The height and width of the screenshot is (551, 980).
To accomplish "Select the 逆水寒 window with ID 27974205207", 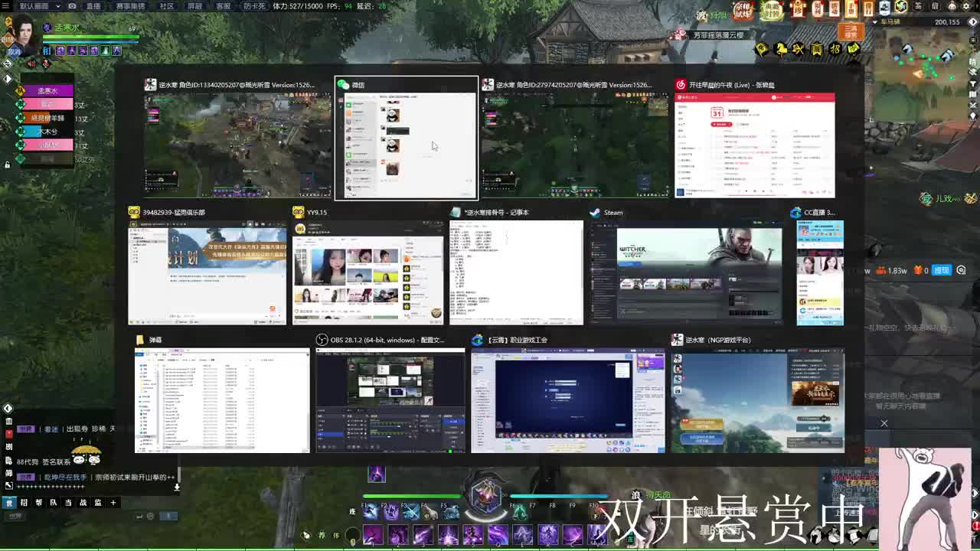I will [x=575, y=139].
